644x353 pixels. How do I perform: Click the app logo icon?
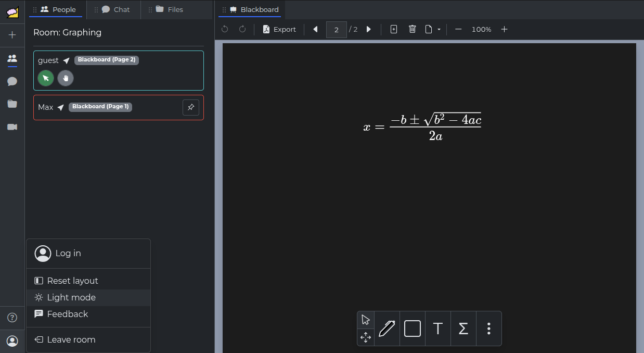point(12,12)
